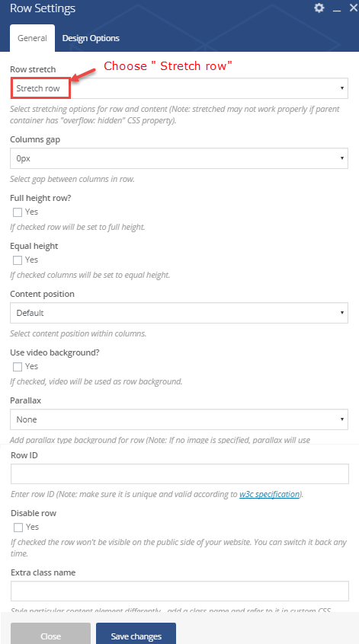Tick the Full height row checkbox
Image resolution: width=359 pixels, height=644 pixels.
pos(18,212)
